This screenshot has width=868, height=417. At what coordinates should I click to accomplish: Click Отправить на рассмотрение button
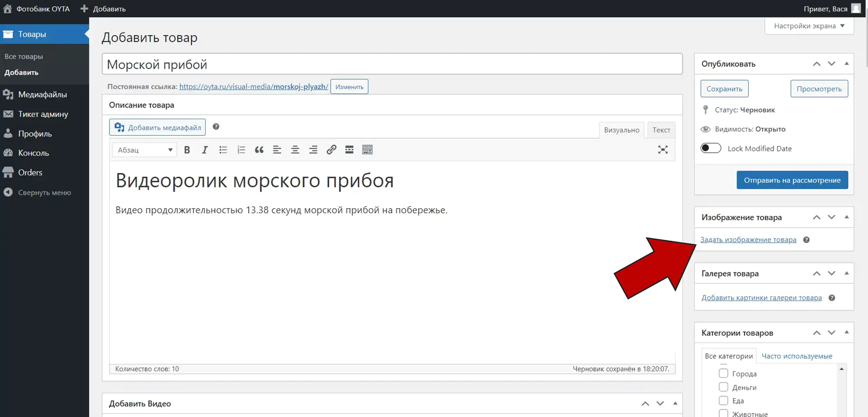tap(792, 180)
